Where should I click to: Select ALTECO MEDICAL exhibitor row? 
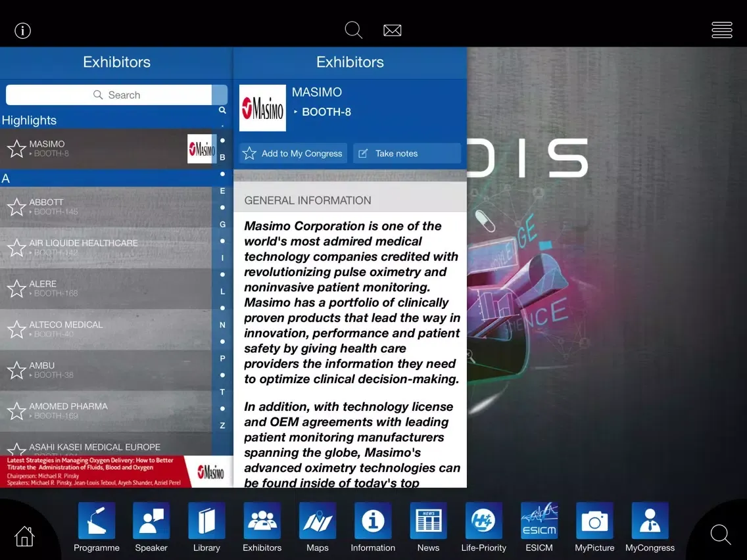[106, 329]
